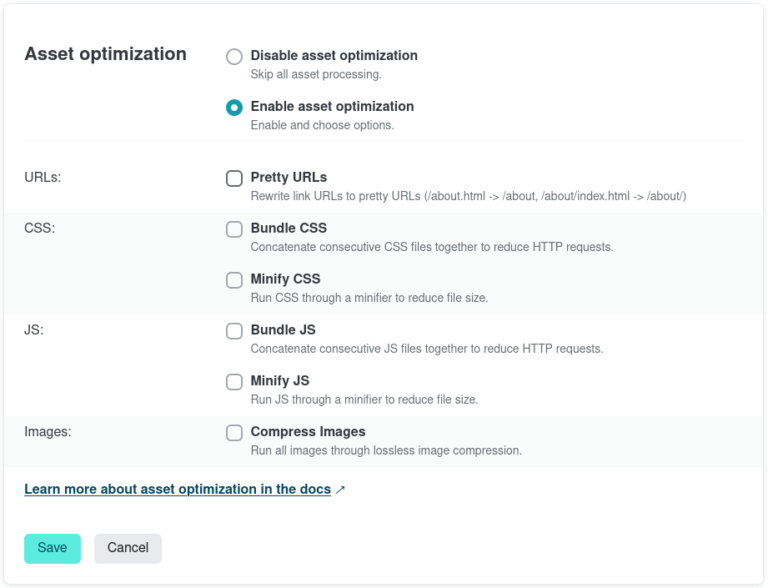Tick the Minify CSS checkbox

pos(234,281)
